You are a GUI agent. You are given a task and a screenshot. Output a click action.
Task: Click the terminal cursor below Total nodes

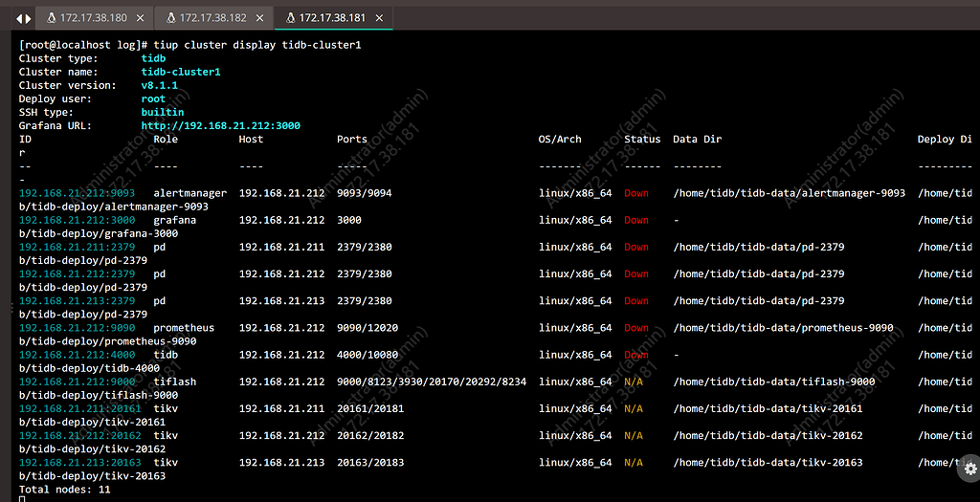[22, 499]
